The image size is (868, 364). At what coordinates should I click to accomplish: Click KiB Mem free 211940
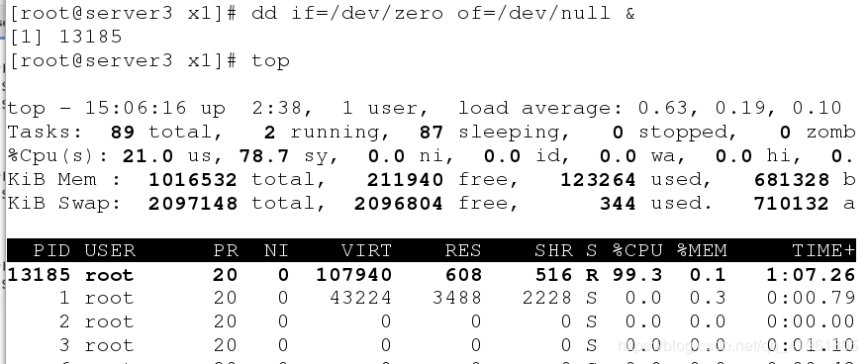pyautogui.click(x=405, y=180)
